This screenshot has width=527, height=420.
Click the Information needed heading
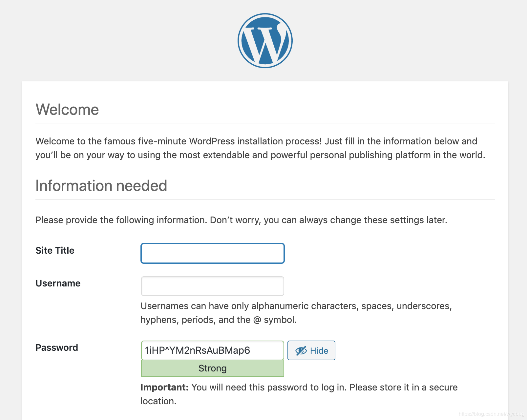(x=101, y=186)
